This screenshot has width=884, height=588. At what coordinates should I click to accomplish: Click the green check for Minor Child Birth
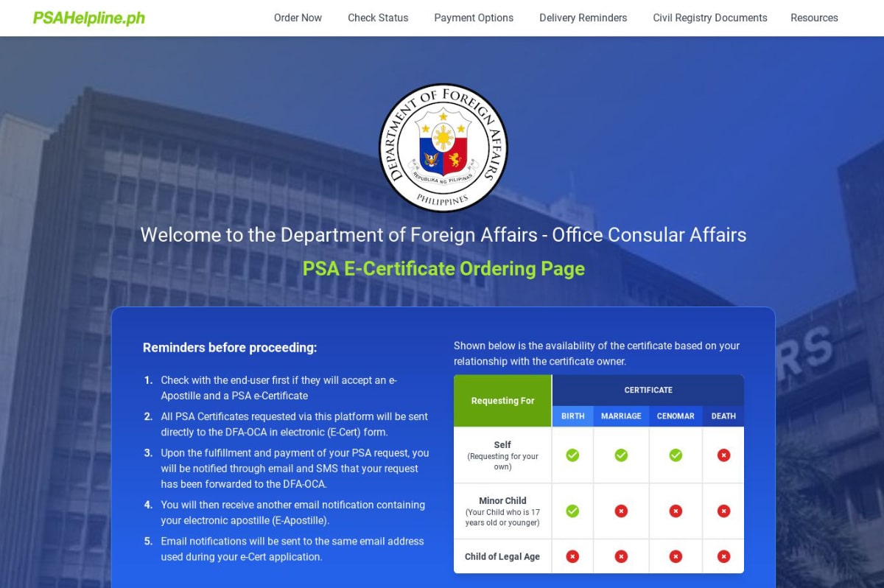tap(572, 510)
